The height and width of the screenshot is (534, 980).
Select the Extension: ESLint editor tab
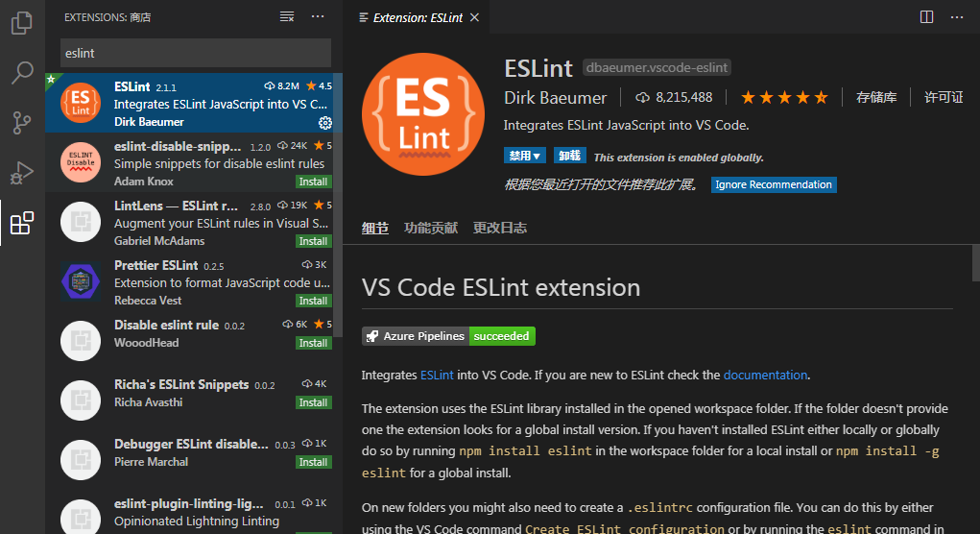tap(418, 17)
